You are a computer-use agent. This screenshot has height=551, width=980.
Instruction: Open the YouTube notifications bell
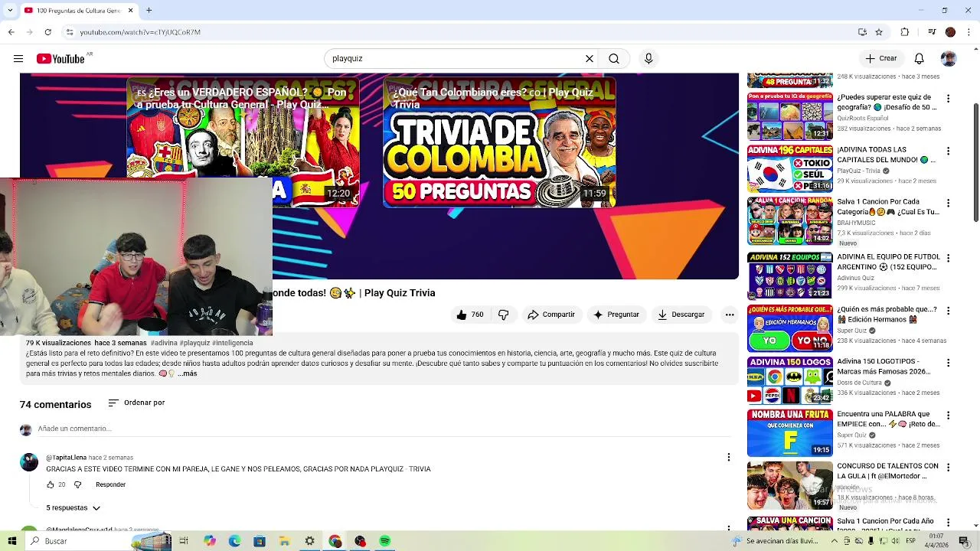click(920, 59)
